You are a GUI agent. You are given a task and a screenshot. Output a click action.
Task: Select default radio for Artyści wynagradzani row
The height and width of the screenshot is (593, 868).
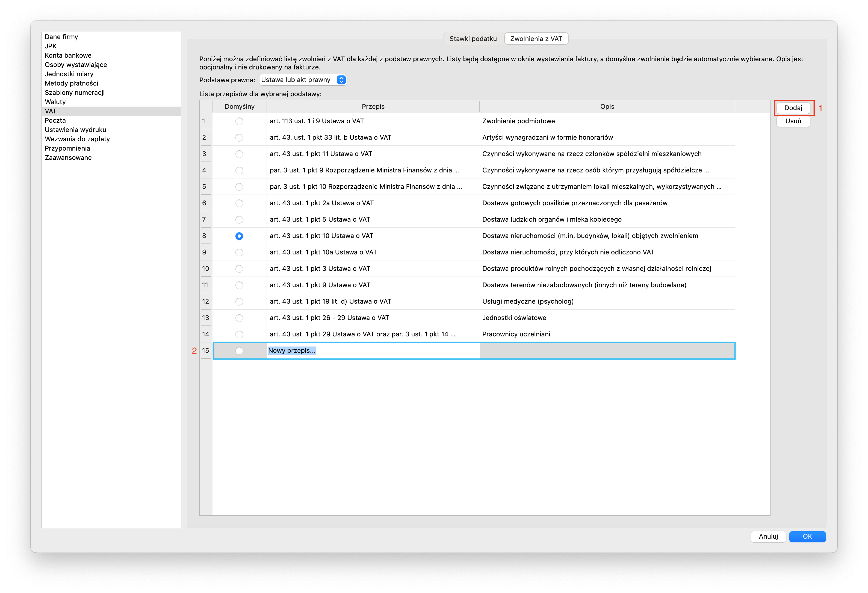coord(239,137)
